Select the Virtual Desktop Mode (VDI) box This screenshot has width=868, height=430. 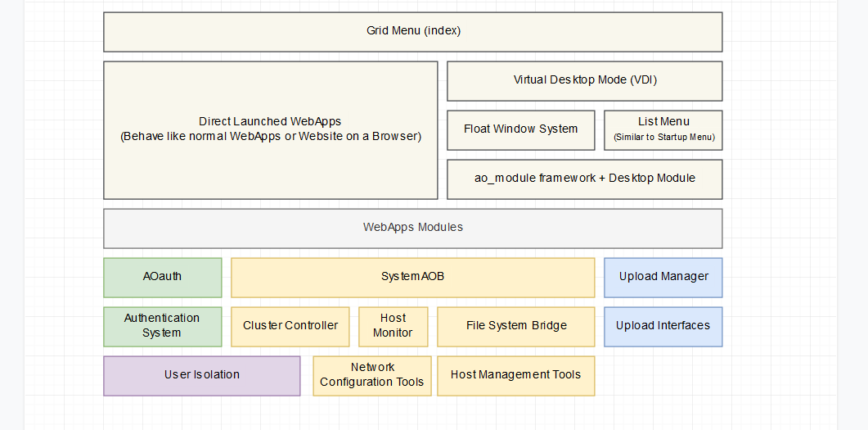[x=584, y=81]
